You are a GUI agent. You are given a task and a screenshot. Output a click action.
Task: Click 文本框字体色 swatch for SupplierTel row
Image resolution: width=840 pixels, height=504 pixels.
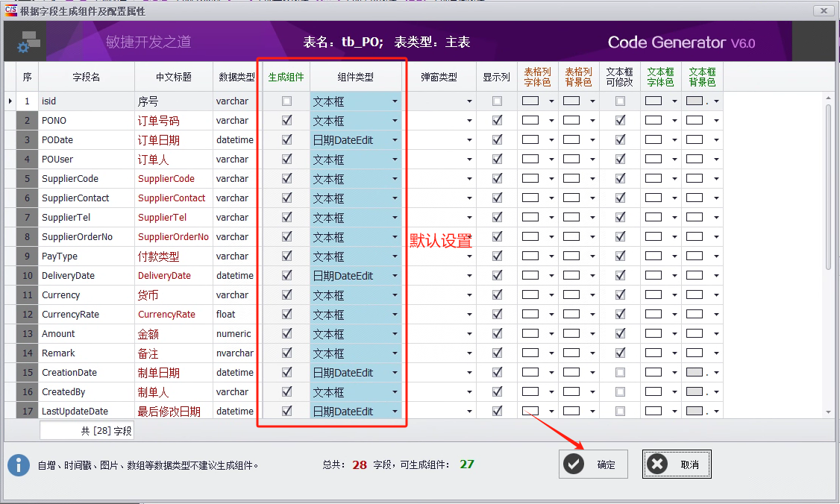653,217
